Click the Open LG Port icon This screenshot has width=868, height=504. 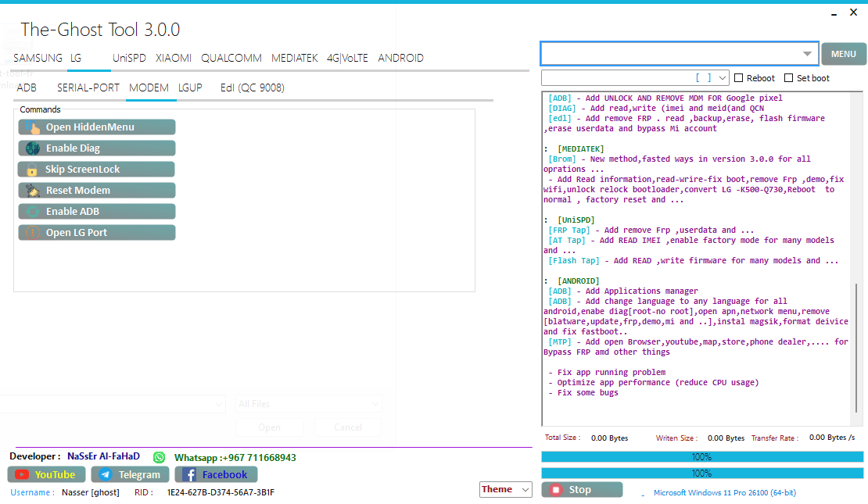tap(32, 233)
